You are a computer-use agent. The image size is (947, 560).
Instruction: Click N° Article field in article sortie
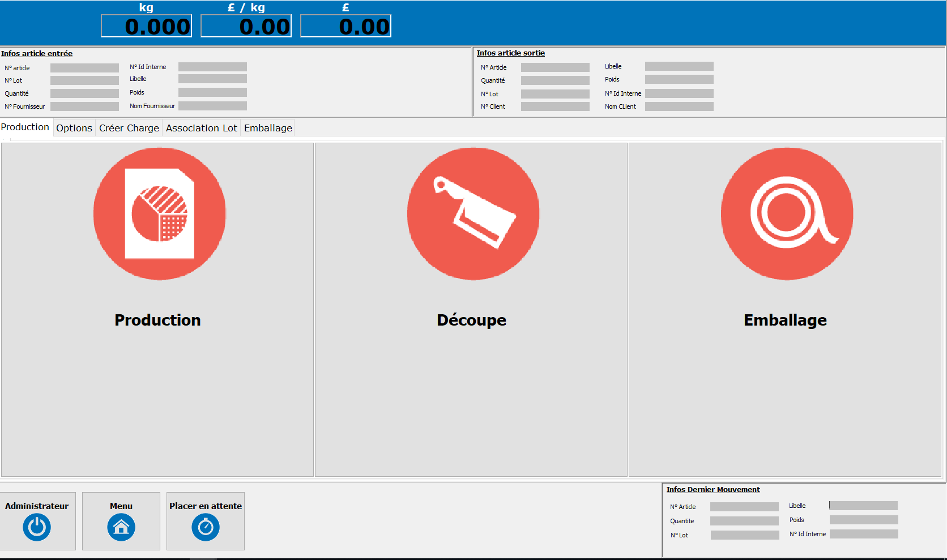click(x=555, y=67)
